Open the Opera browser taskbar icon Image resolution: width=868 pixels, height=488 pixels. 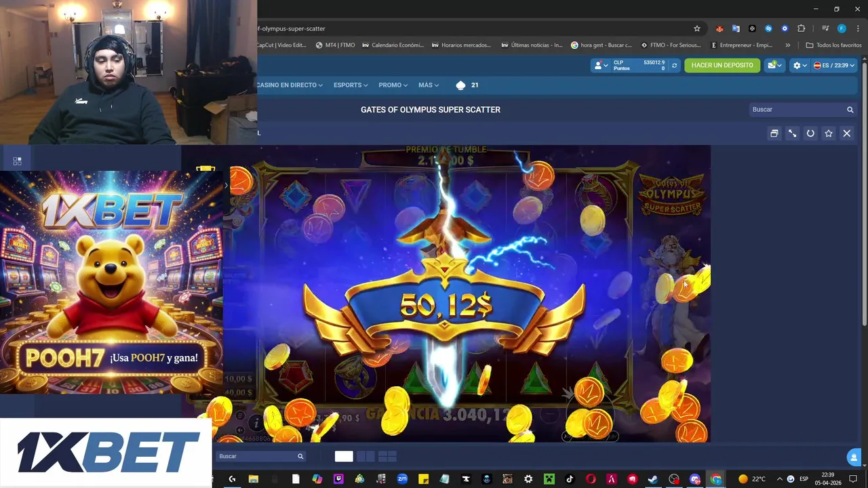point(591,479)
